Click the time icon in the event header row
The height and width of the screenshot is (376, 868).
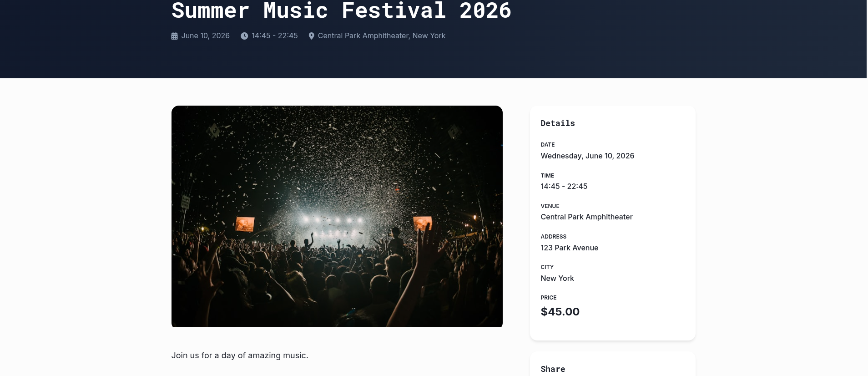coord(244,36)
